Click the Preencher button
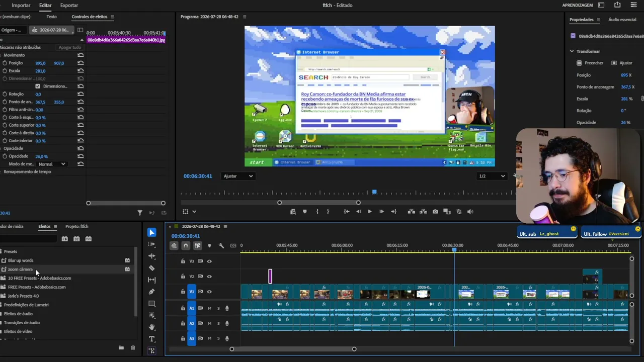This screenshot has width=644, height=362. click(x=590, y=63)
